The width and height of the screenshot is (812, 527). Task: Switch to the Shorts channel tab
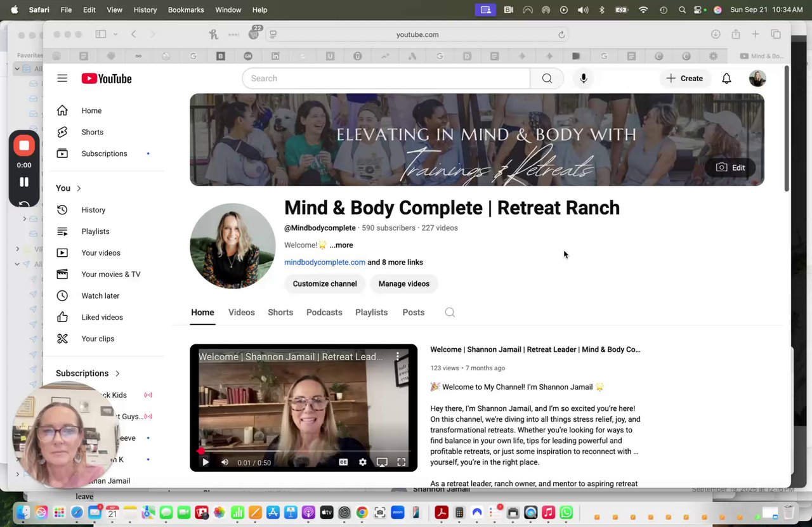[280, 313]
